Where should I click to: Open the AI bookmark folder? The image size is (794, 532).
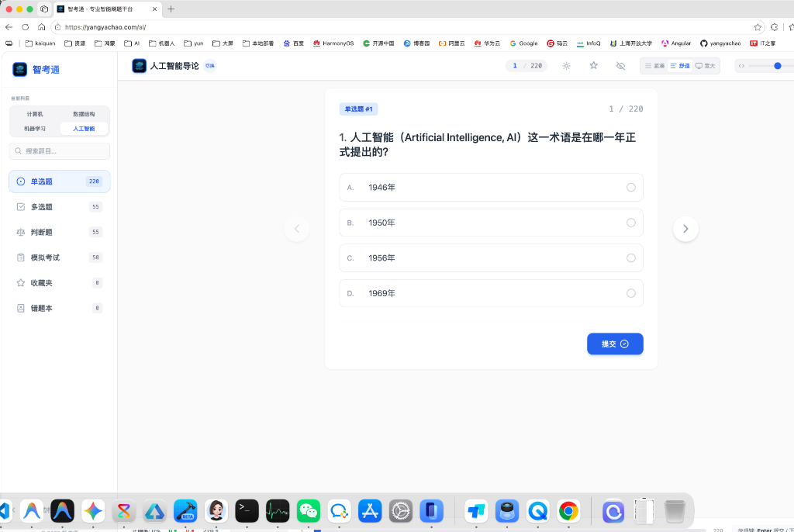132,43
